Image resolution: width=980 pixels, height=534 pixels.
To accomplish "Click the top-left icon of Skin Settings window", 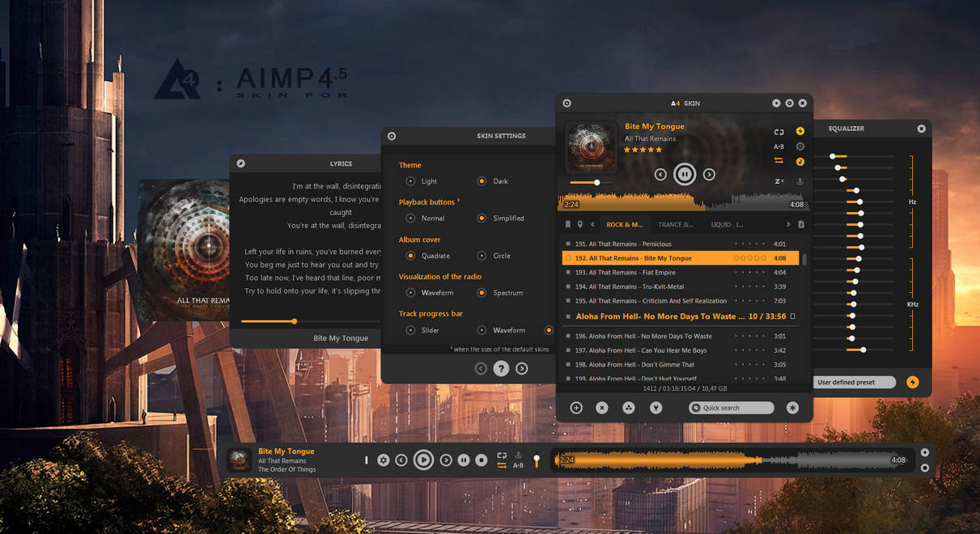I will (x=392, y=136).
